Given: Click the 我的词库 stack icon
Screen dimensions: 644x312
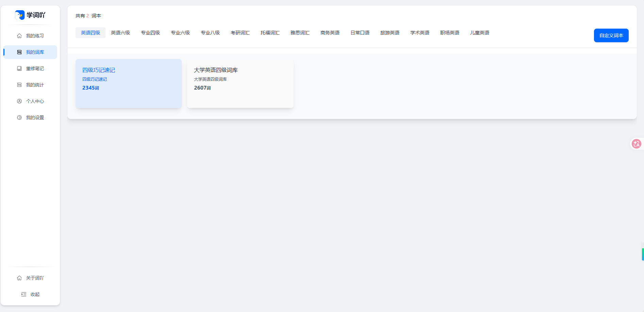Looking at the screenshot, I should 19,52.
